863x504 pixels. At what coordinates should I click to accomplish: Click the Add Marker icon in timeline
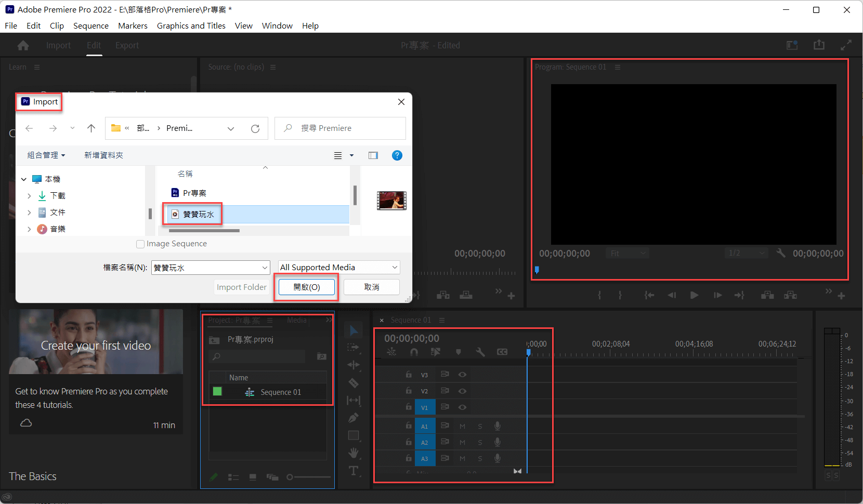click(458, 352)
